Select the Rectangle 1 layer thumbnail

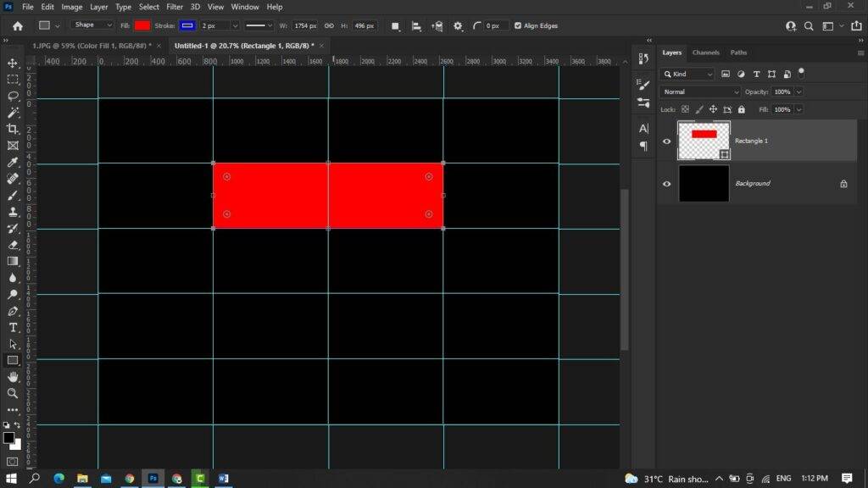(704, 141)
